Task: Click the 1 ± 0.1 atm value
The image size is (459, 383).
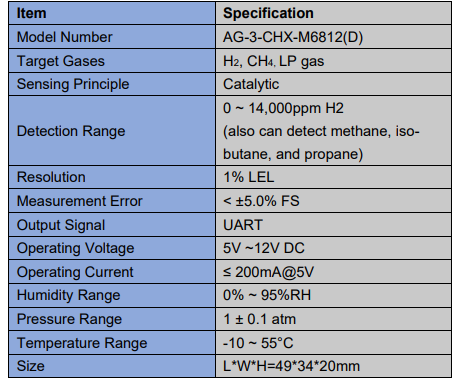Action: click(259, 319)
